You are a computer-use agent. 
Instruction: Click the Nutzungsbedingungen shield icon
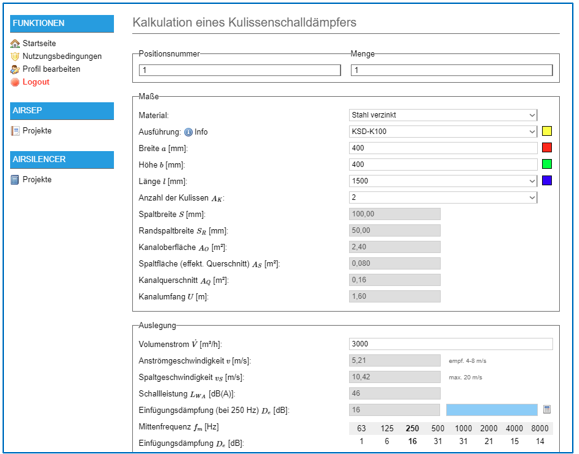[x=15, y=56]
